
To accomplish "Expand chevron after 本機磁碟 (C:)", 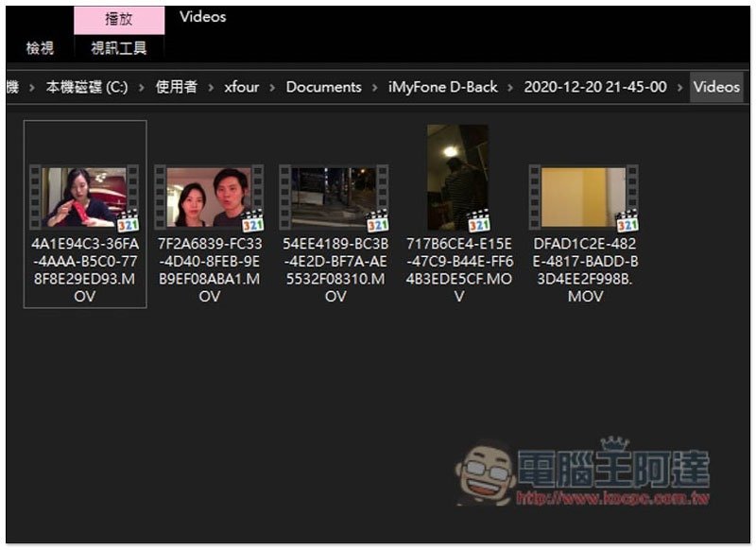I will point(142,88).
